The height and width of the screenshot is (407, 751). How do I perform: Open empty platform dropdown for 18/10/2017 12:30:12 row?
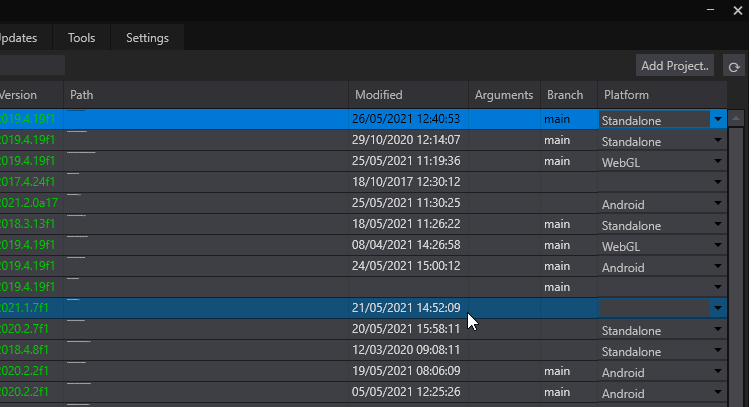[717, 182]
